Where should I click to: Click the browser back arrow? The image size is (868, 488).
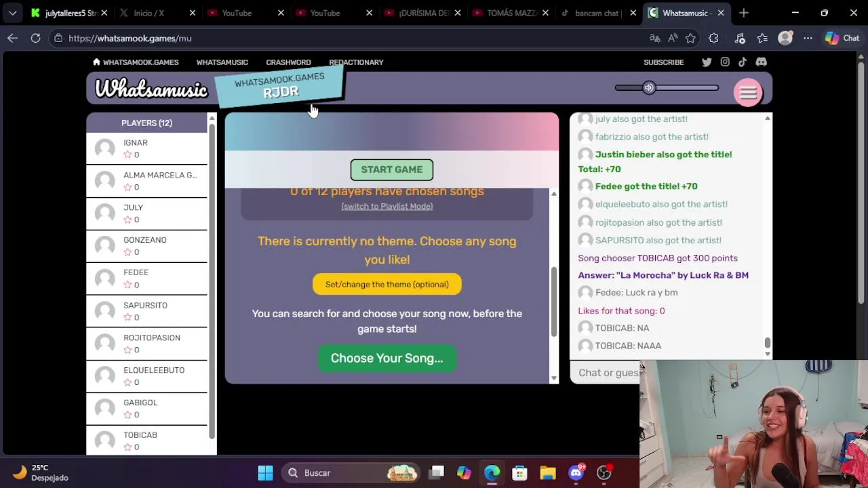12,39
